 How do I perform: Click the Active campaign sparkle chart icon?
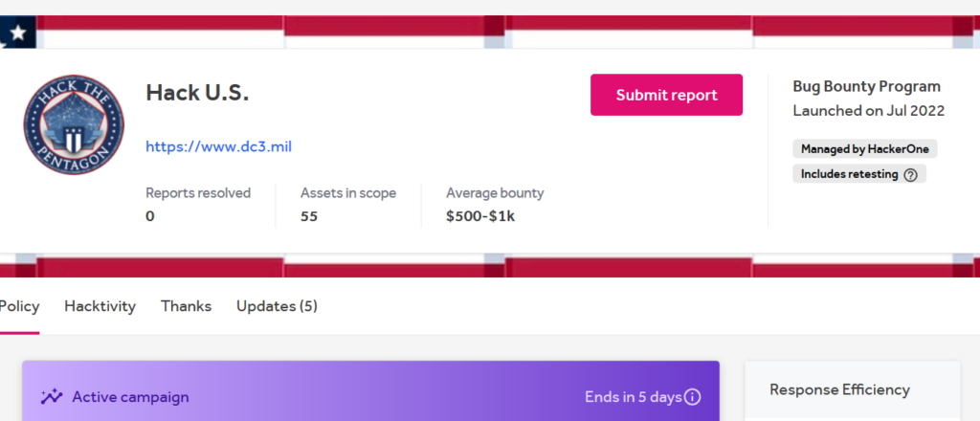pos(52,397)
